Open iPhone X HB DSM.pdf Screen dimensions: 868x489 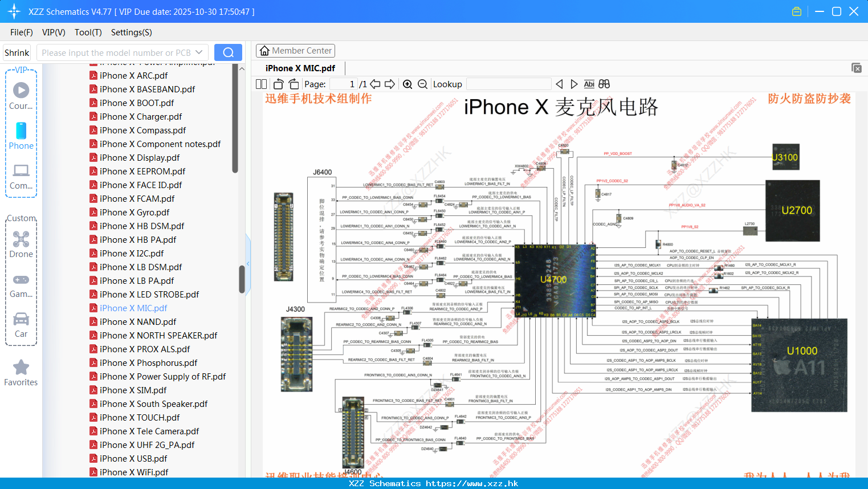coord(142,226)
